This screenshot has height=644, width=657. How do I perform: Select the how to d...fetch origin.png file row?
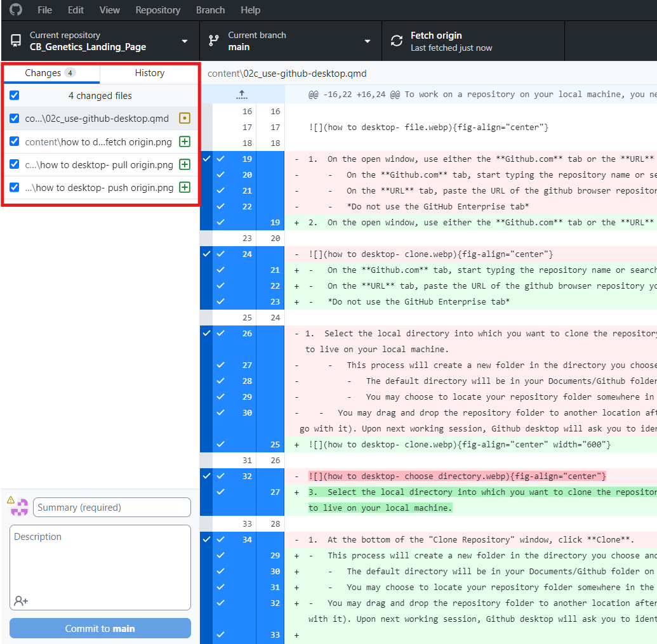pos(100,141)
